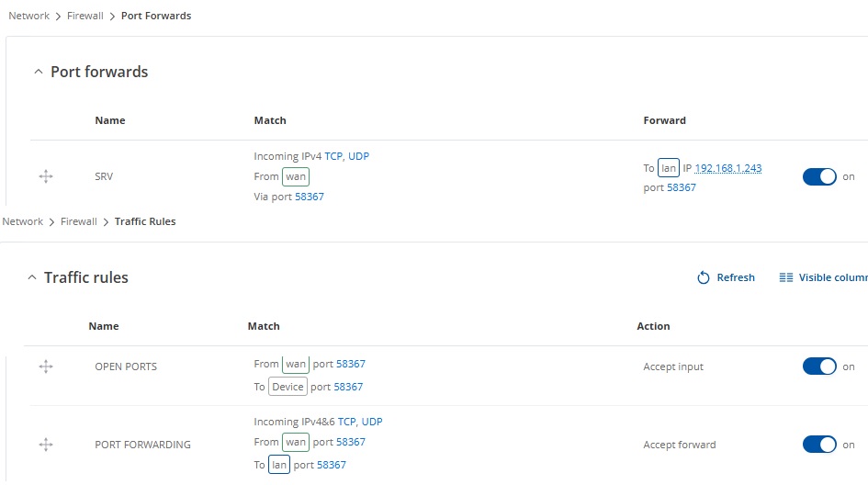Collapse the Port forwards section
The image size is (868, 485).
click(39, 72)
